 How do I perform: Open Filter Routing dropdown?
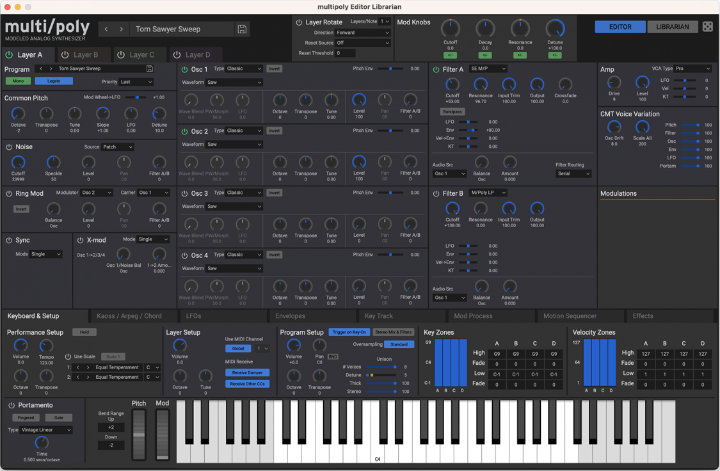click(x=574, y=174)
